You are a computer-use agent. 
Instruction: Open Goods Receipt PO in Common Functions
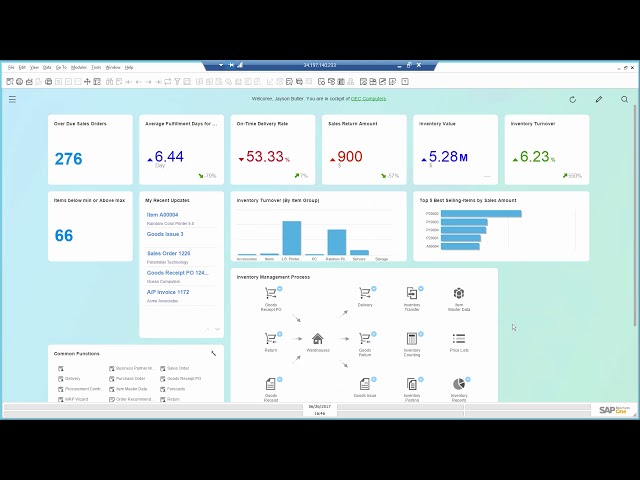[x=180, y=379]
